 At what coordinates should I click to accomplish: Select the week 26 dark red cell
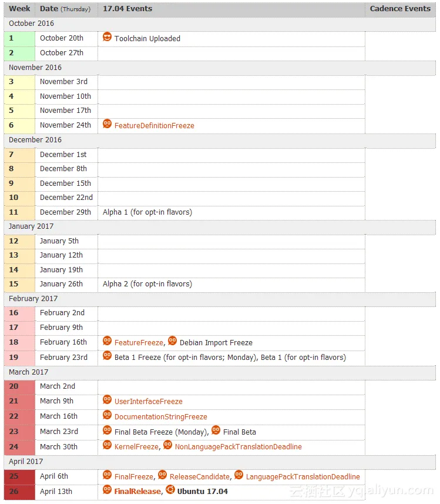[x=19, y=491]
